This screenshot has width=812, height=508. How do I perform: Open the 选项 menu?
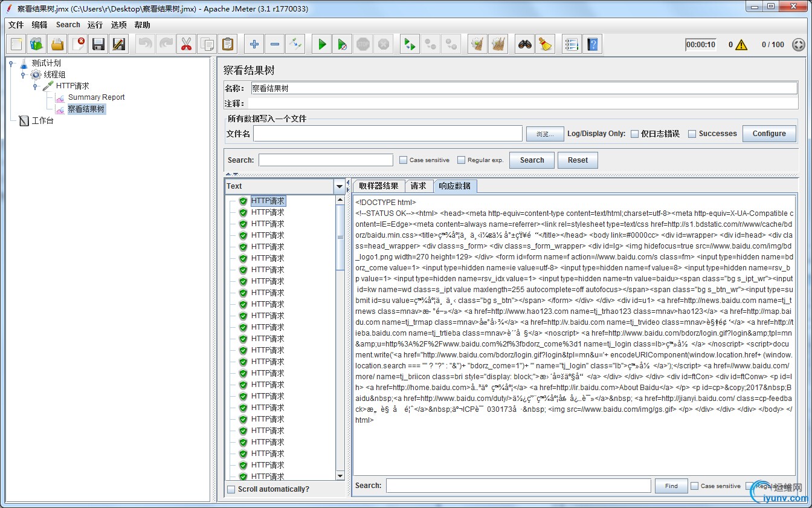pyautogui.click(x=119, y=25)
